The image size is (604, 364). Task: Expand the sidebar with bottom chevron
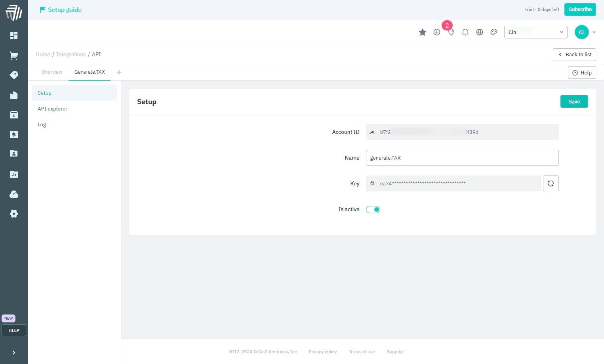coord(14,353)
